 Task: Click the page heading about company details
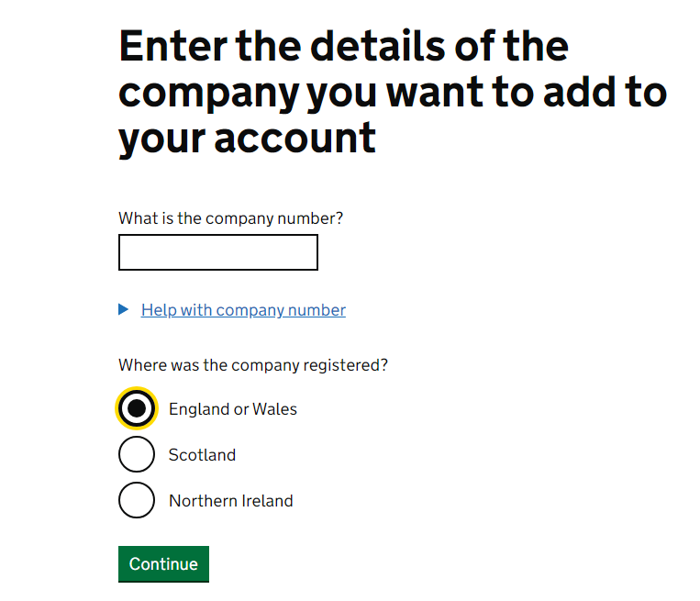click(393, 92)
